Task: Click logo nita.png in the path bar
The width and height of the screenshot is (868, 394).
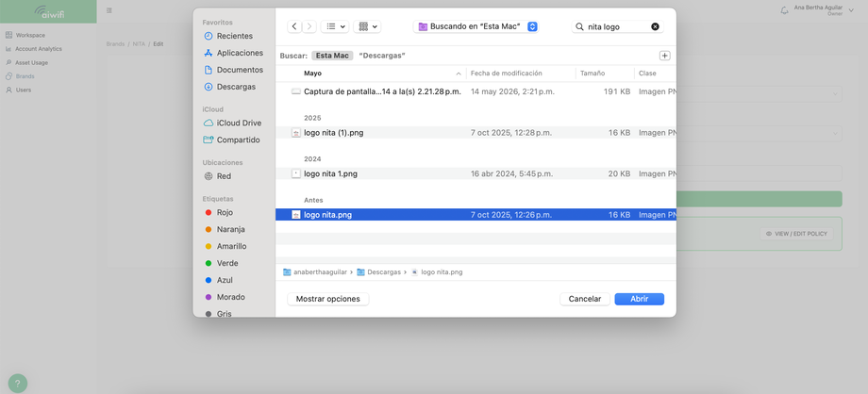Action: point(437,272)
